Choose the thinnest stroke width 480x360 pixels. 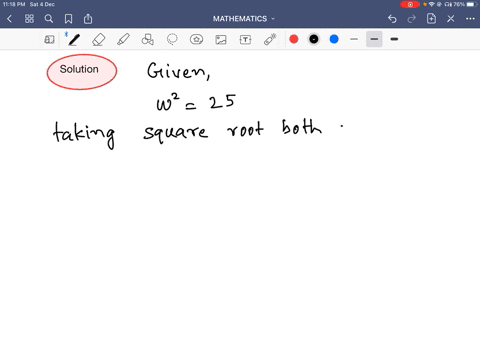pyautogui.click(x=354, y=39)
